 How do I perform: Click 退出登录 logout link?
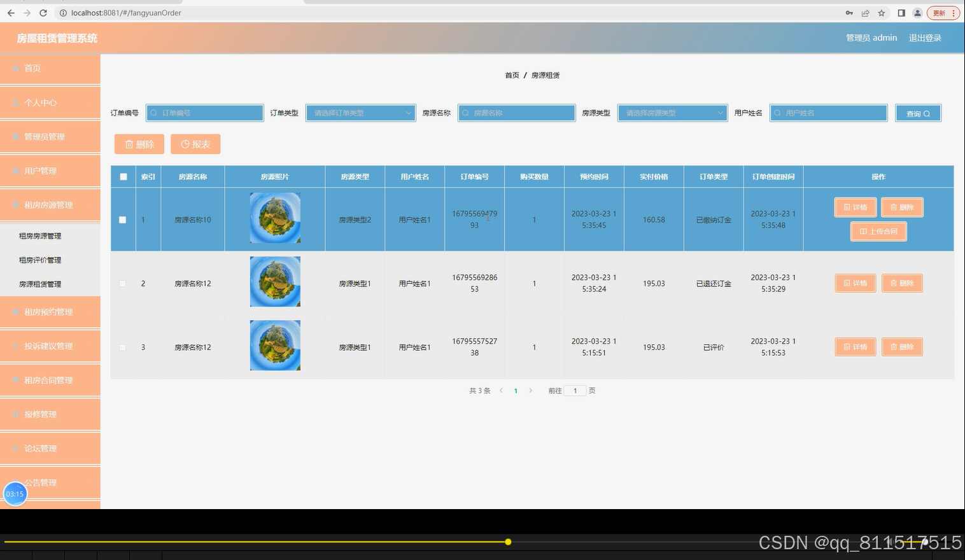pyautogui.click(x=925, y=38)
